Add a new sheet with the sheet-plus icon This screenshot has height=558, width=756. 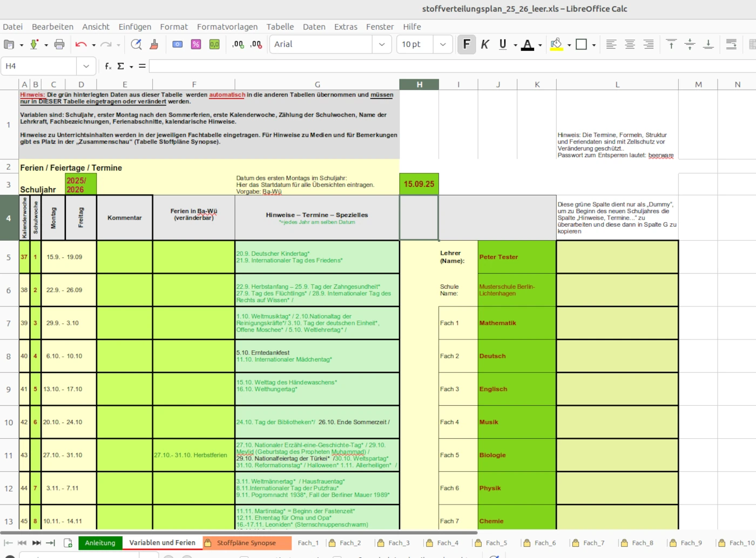click(x=68, y=543)
